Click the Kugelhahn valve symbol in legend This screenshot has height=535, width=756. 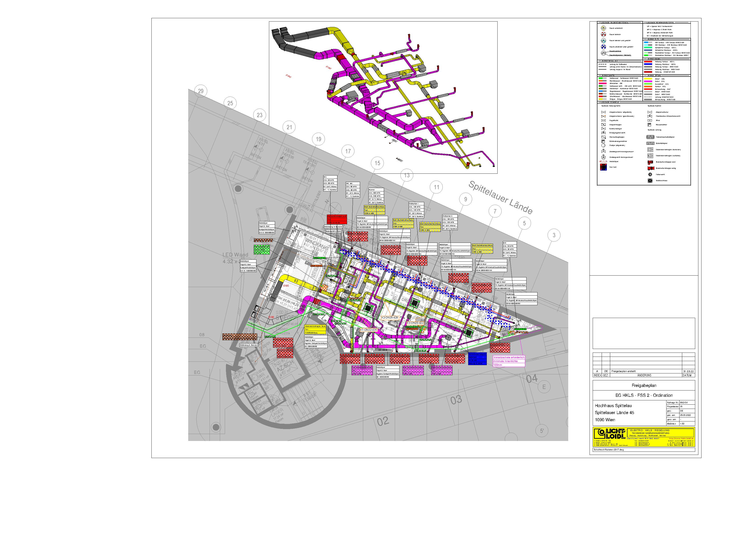(x=603, y=120)
